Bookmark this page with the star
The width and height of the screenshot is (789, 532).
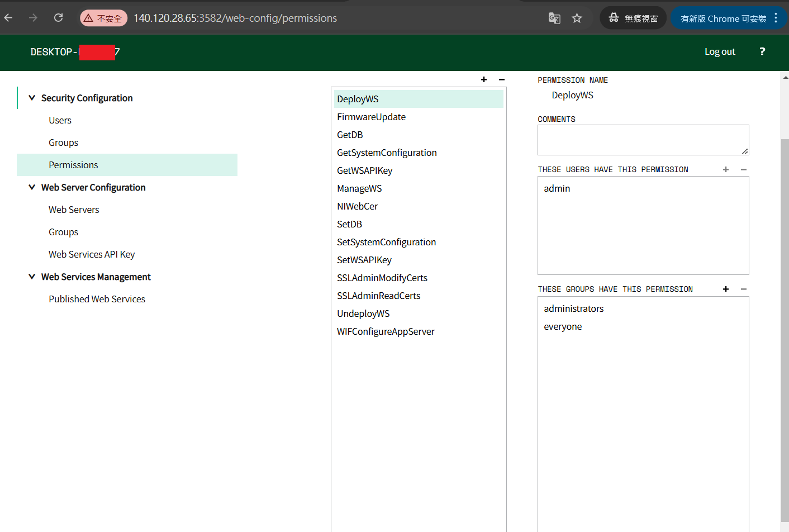pyautogui.click(x=577, y=18)
